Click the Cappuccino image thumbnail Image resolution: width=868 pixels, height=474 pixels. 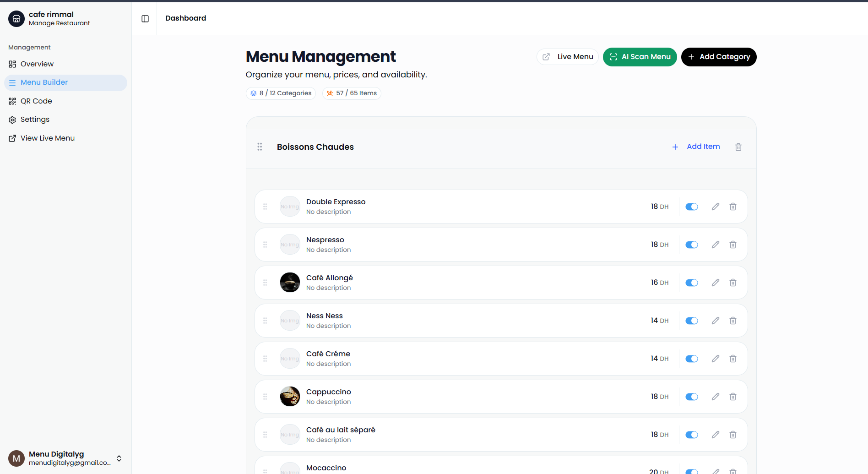click(x=290, y=397)
